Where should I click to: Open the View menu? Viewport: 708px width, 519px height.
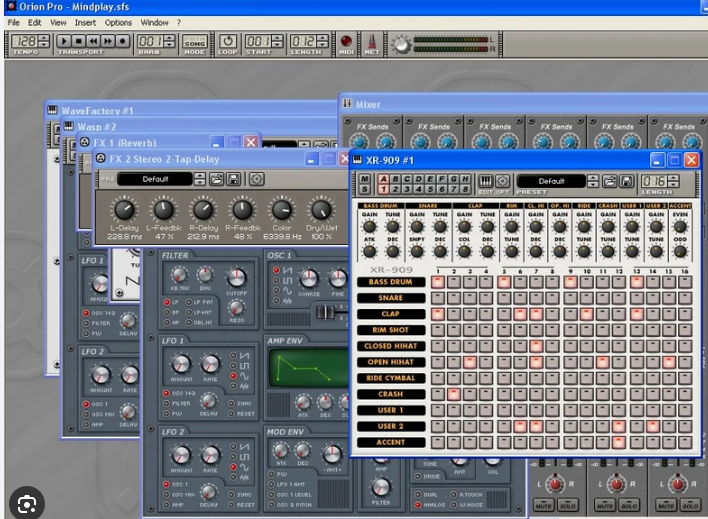pyautogui.click(x=58, y=23)
